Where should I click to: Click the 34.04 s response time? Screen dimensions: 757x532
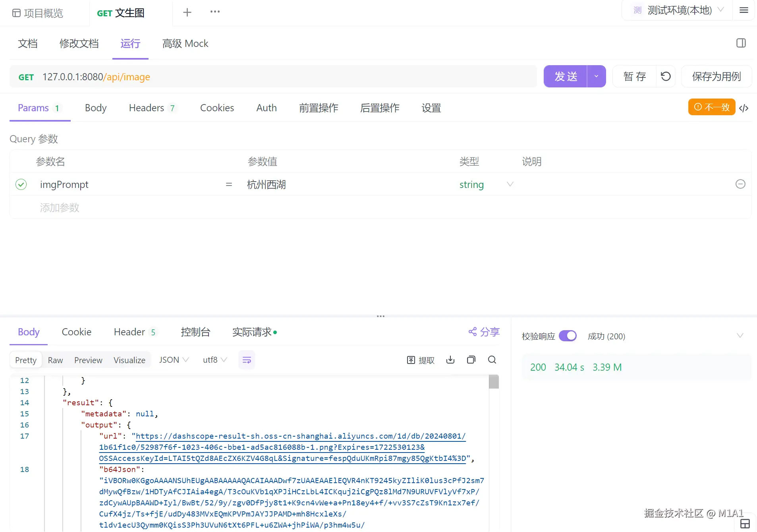(569, 367)
